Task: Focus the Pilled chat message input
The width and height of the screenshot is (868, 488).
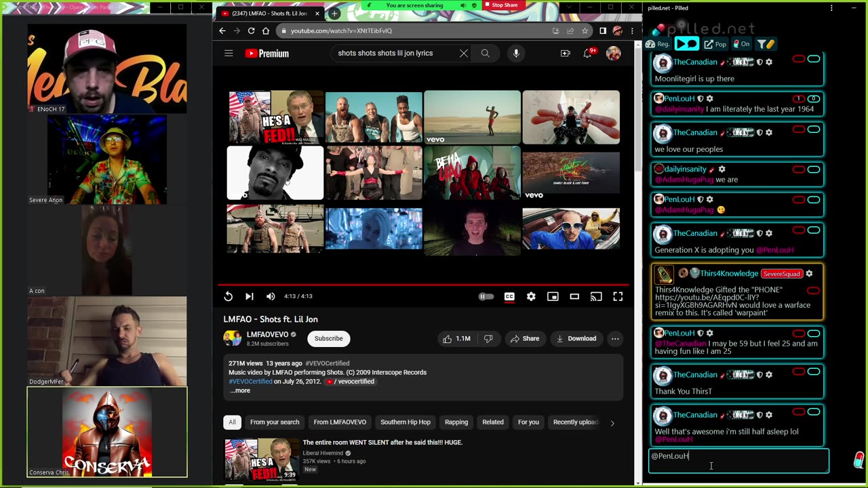Action: [x=738, y=461]
